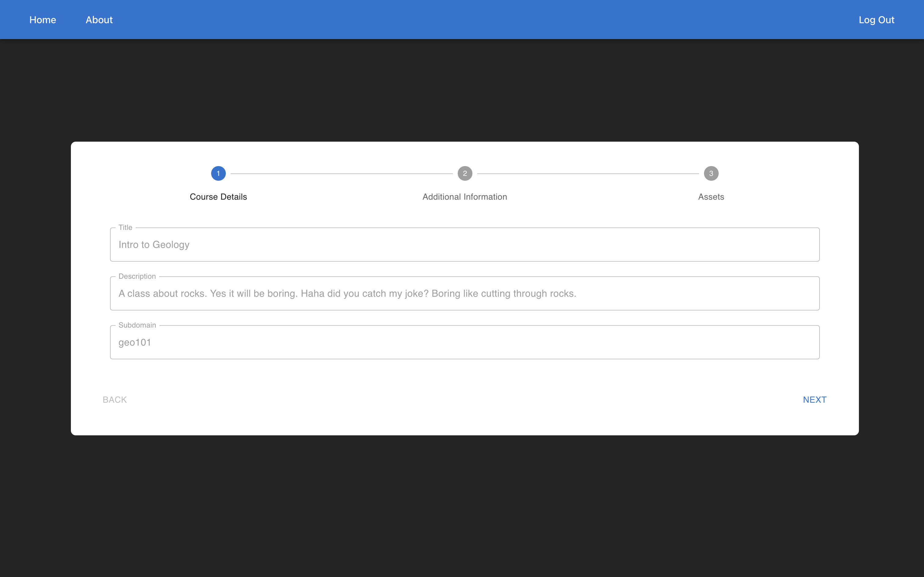924x577 pixels.
Task: Log Out from the navigation bar
Action: [876, 20]
